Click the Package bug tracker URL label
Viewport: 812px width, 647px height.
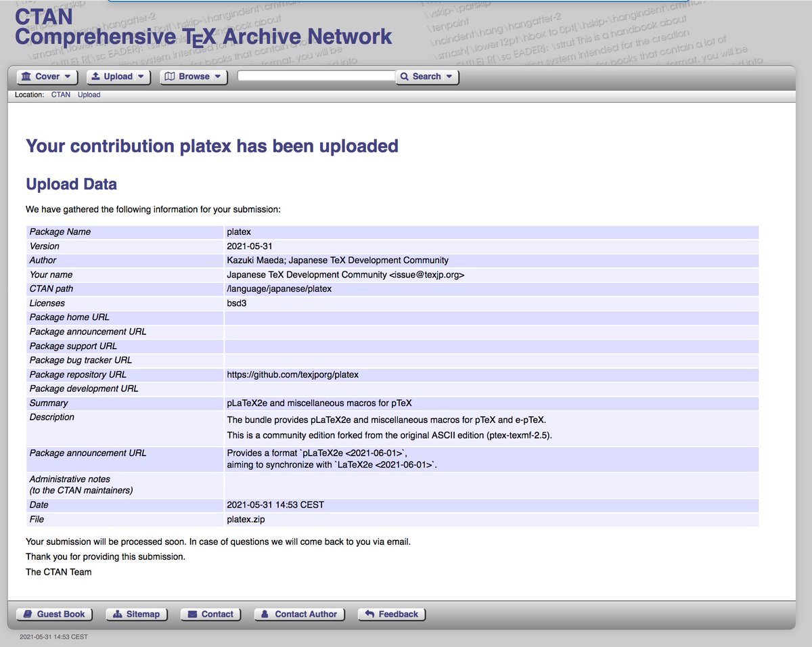tap(81, 360)
